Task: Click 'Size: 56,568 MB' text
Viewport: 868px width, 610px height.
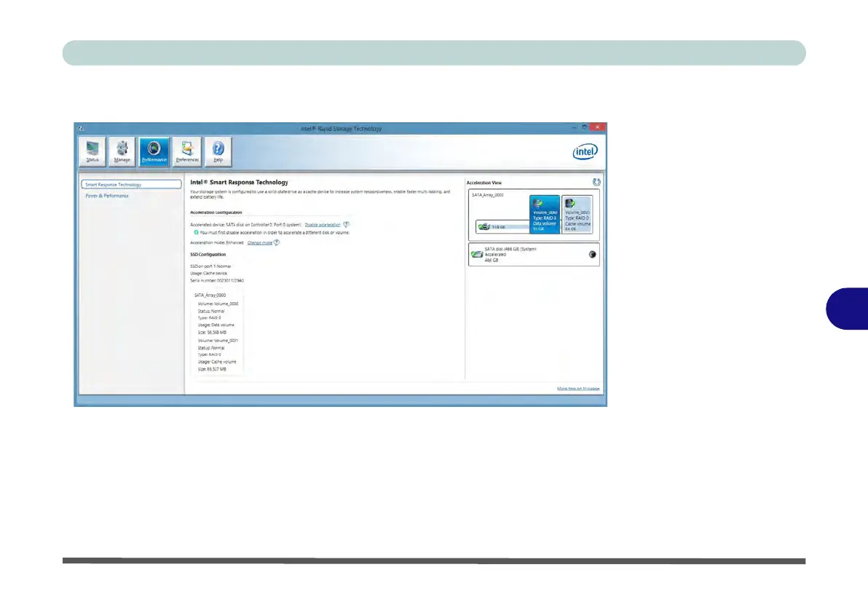Action: [212, 333]
